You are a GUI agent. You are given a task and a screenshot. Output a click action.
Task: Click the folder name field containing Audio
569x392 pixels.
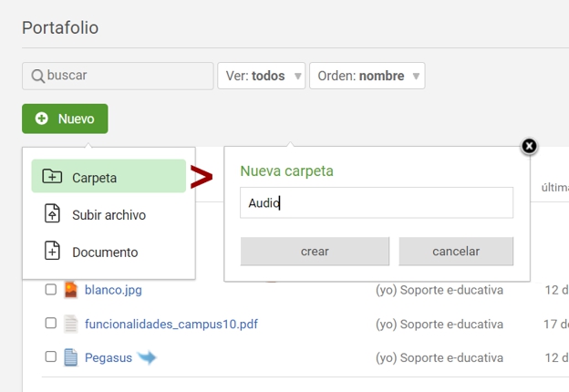376,204
